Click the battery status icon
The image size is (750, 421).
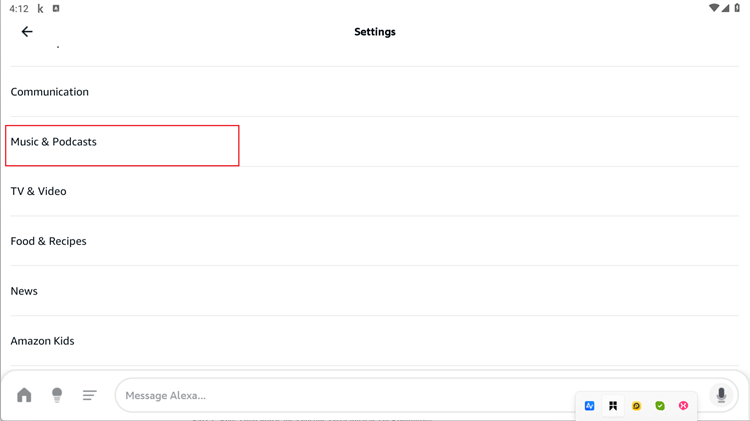point(737,8)
